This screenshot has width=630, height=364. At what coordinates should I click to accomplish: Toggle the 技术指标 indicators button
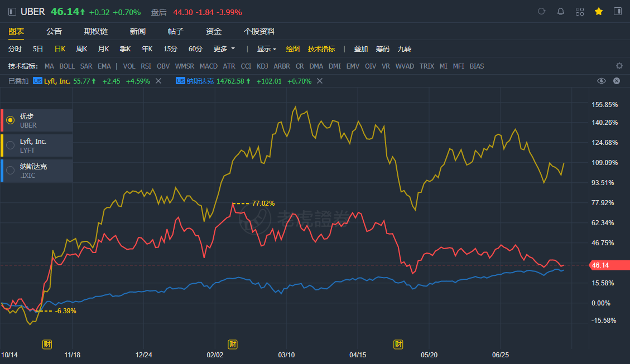coord(321,49)
